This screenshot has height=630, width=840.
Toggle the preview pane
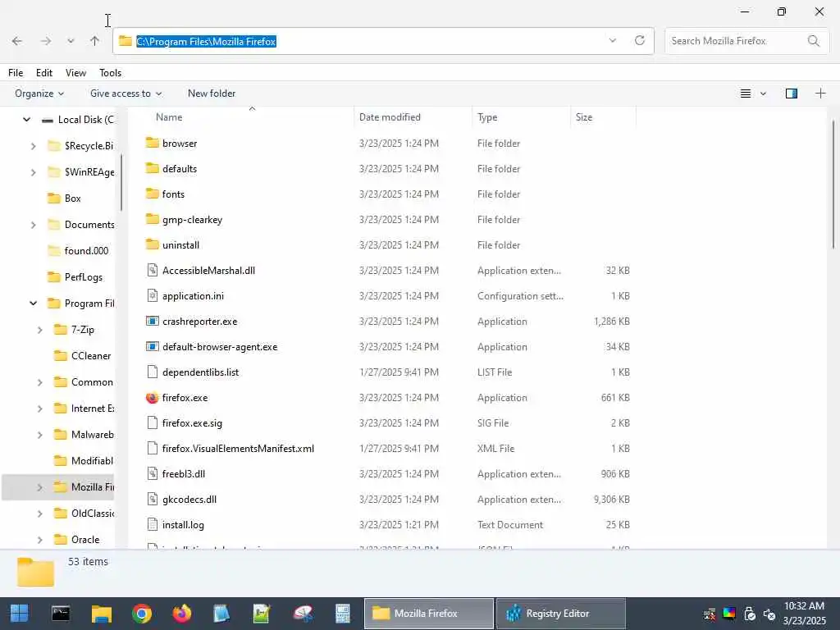tap(792, 94)
